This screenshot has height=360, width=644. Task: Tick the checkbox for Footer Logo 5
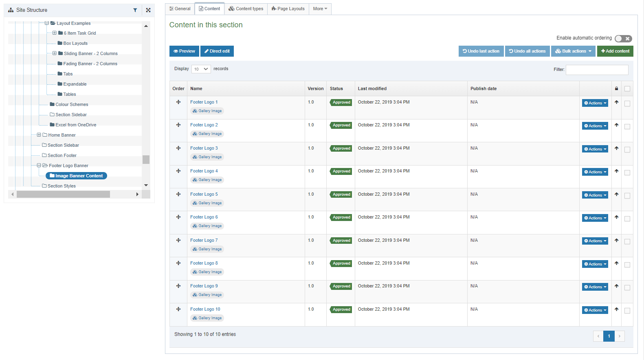pos(627,196)
